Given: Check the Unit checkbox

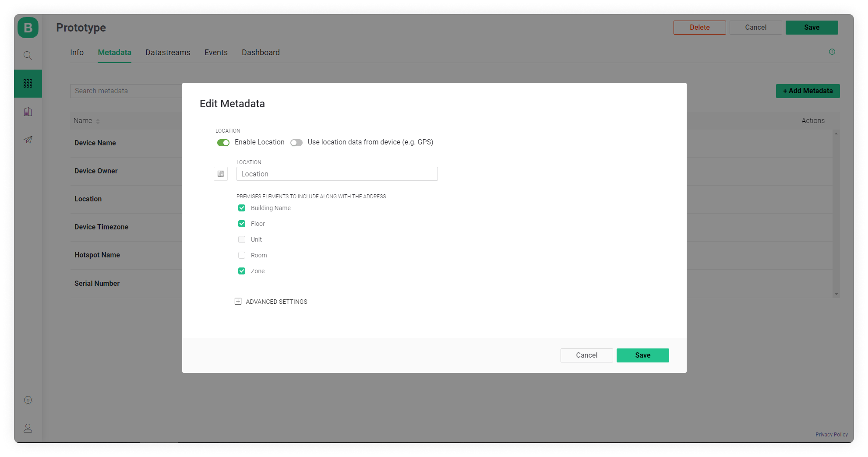Looking at the screenshot, I should click(242, 239).
